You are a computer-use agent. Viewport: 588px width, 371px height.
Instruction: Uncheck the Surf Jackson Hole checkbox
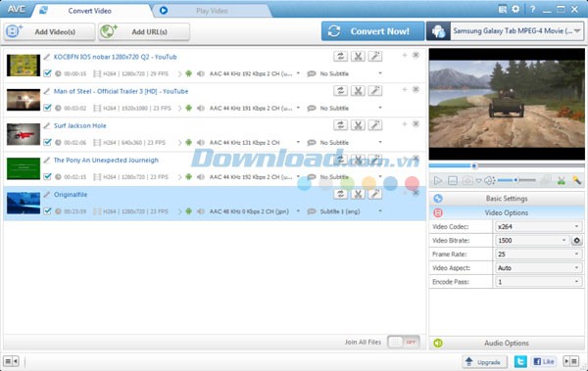tap(47, 142)
